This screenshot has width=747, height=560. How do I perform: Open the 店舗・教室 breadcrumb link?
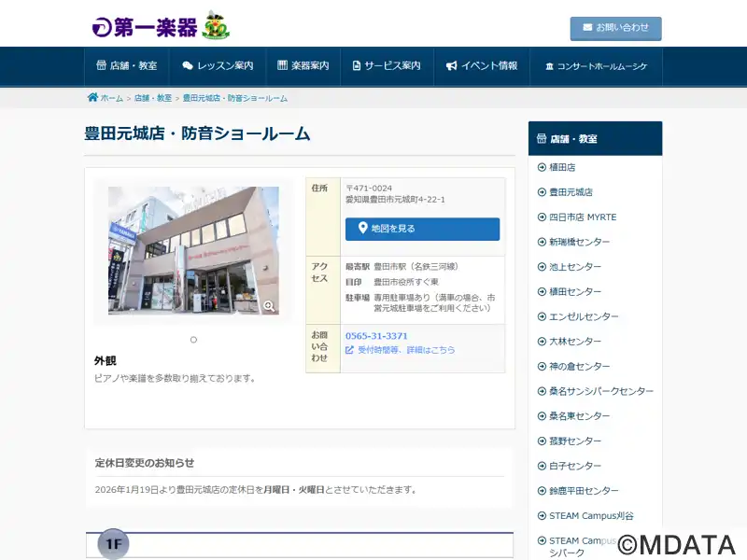pyautogui.click(x=153, y=98)
